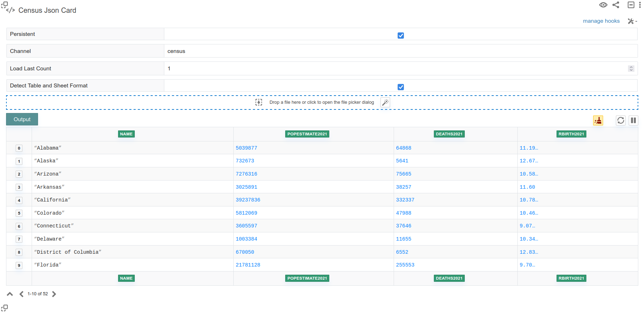Click the top RBIRTH2021 column header
The width and height of the screenshot is (644, 312).
pyautogui.click(x=571, y=134)
